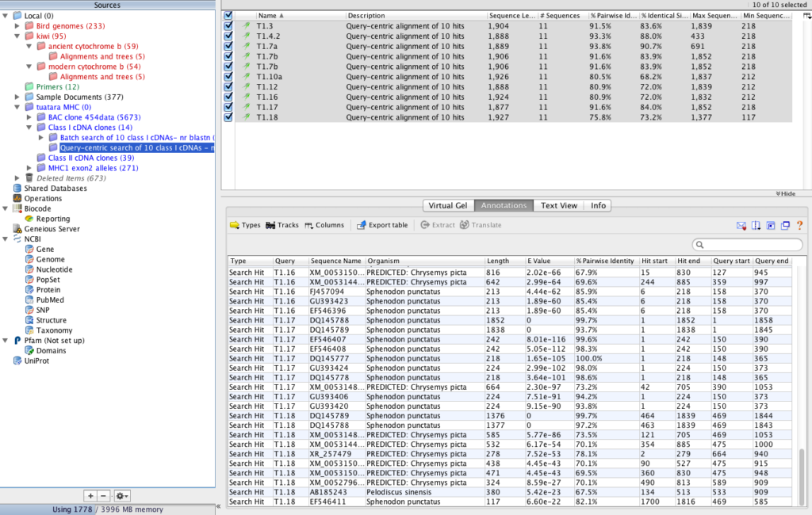The image size is (812, 515).
Task: Collapse the kiwi (95) folder
Action: tap(17, 36)
